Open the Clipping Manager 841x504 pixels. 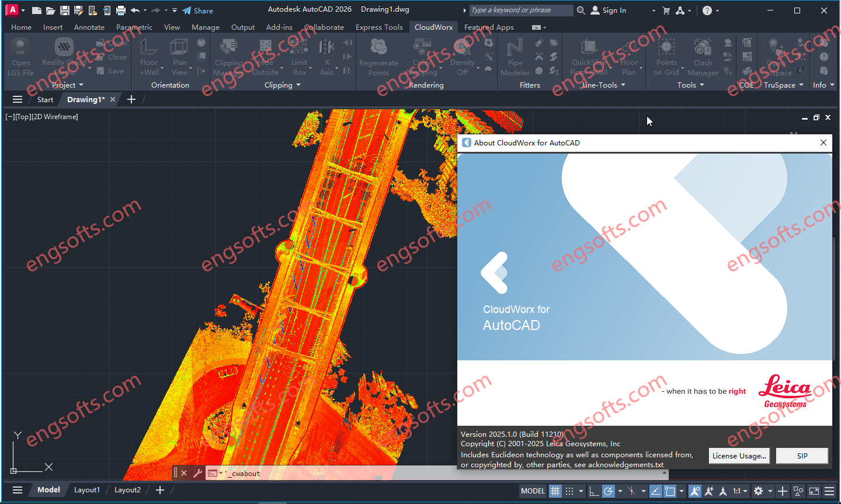[x=228, y=57]
